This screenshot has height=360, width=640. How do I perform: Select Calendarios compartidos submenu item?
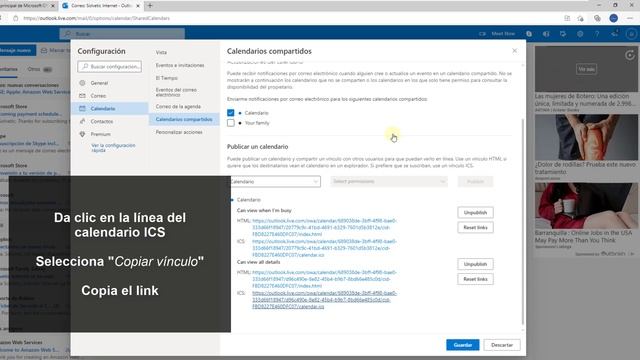coord(184,119)
